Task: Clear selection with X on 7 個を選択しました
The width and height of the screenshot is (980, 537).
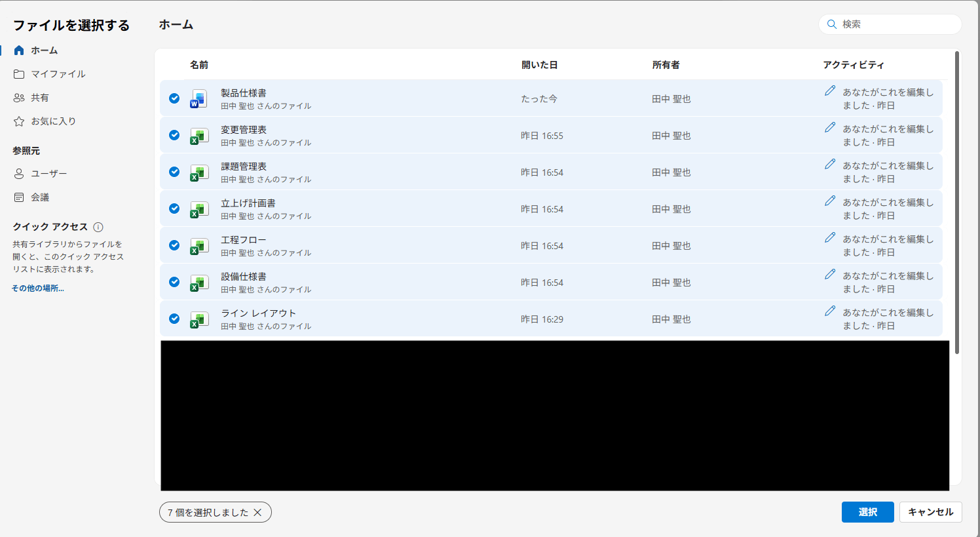Action: pos(257,513)
